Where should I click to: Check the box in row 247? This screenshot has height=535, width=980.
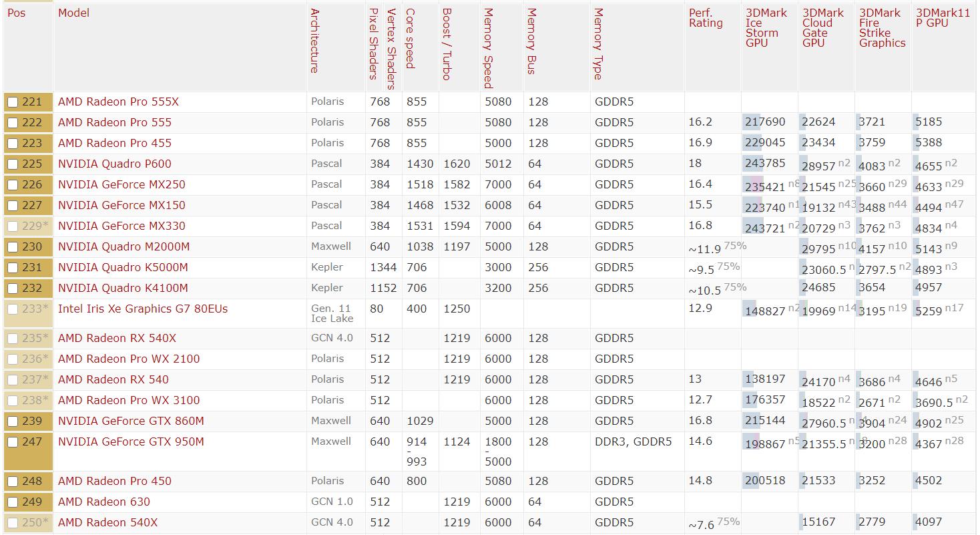13,443
